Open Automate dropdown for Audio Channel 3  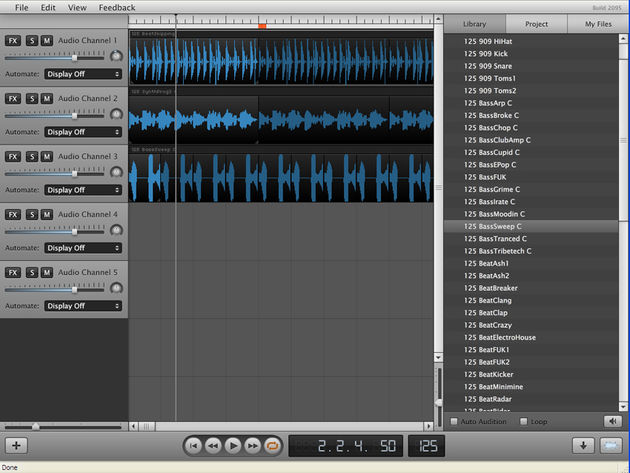tap(83, 190)
